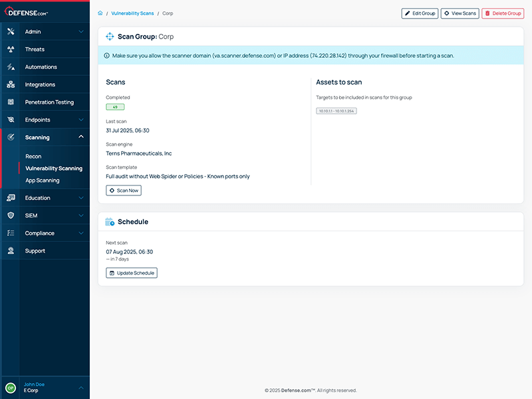The width and height of the screenshot is (532, 399).
Task: Click the Integrations nodes icon
Action: pos(11,84)
